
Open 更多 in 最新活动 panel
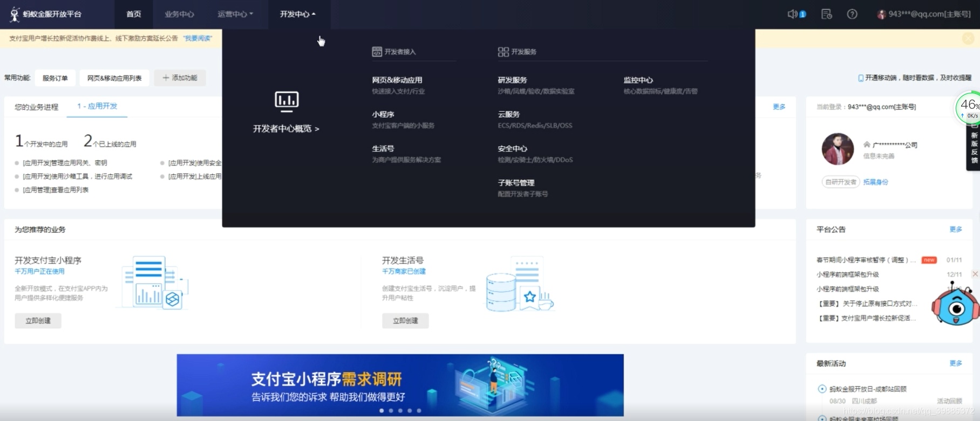click(956, 363)
